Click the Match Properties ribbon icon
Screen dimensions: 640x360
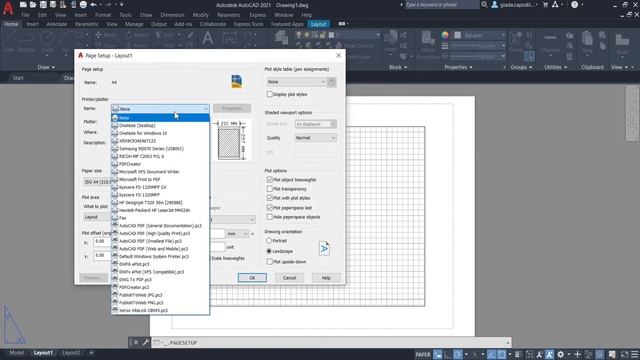(428, 39)
